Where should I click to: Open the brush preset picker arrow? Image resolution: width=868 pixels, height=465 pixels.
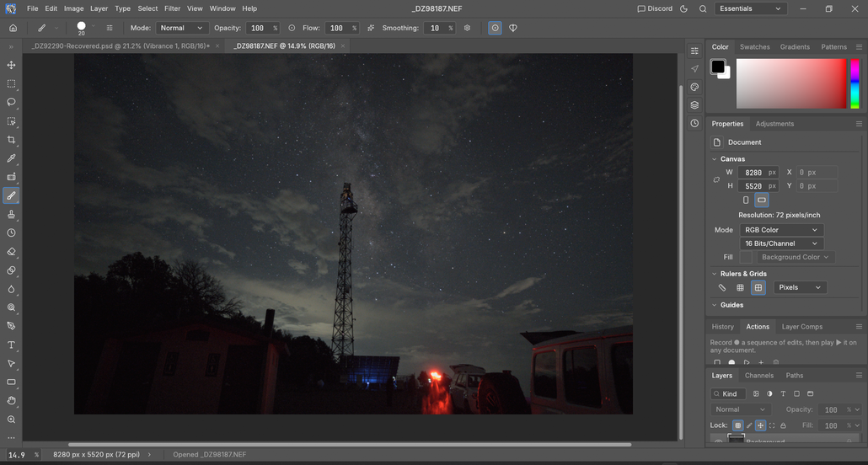point(93,26)
